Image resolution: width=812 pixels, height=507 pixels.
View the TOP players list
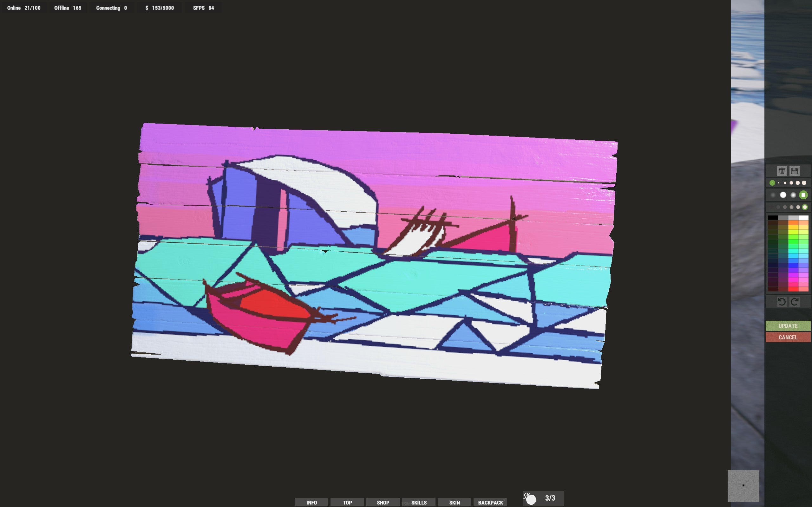(347, 502)
